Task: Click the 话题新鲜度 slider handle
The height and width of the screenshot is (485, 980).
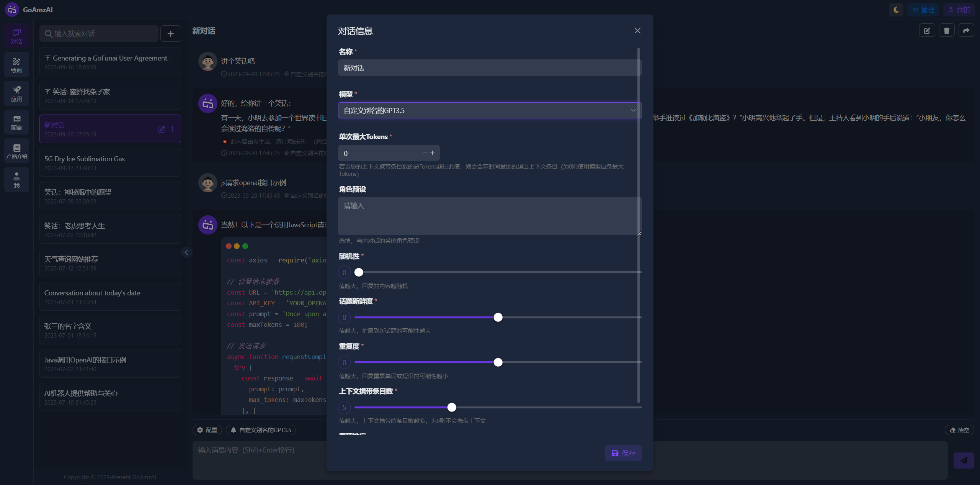Action: click(x=498, y=317)
